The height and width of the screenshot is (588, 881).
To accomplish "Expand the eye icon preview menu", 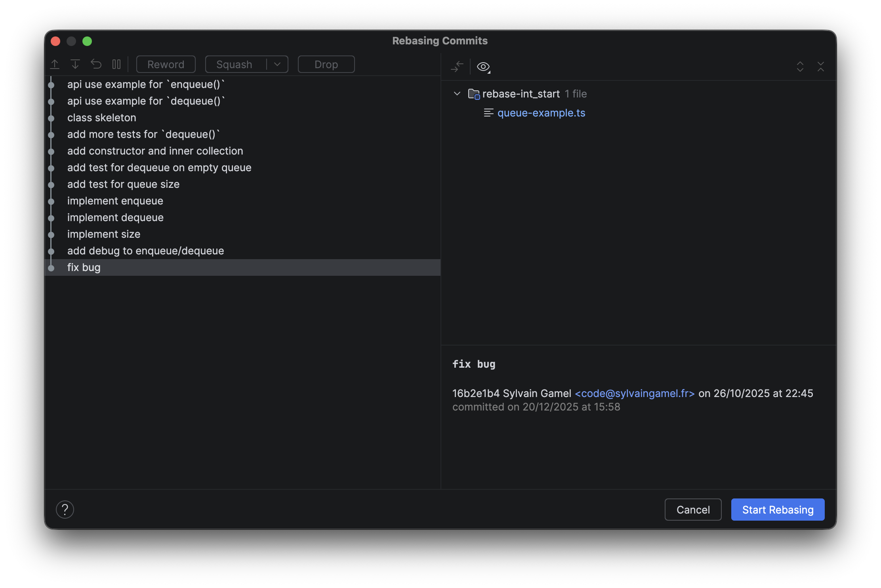I will pos(483,67).
